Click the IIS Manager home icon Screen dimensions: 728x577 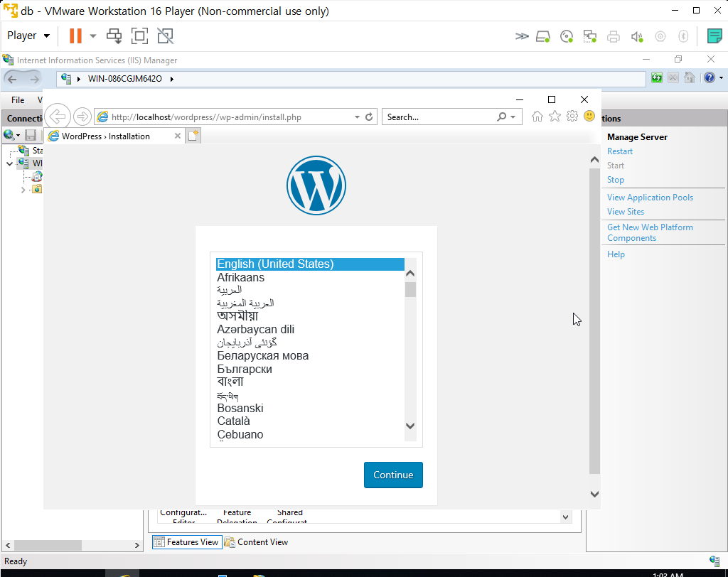tap(690, 77)
